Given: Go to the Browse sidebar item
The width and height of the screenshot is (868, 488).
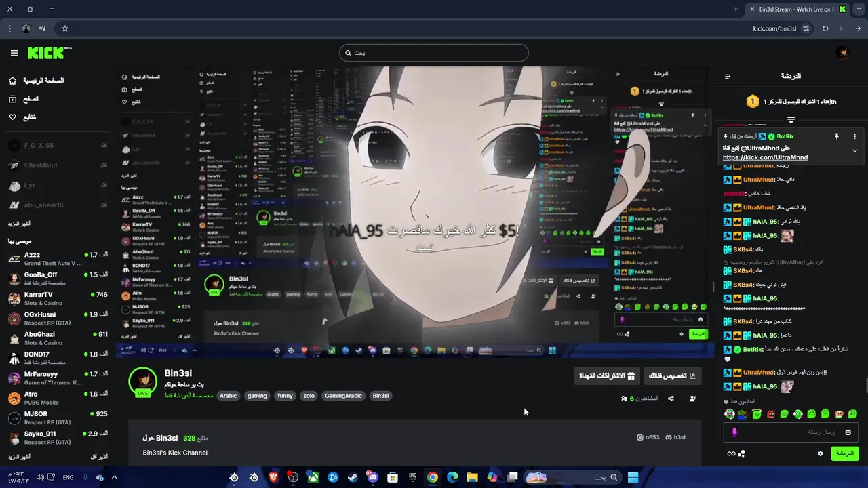Looking at the screenshot, I should (x=24, y=99).
